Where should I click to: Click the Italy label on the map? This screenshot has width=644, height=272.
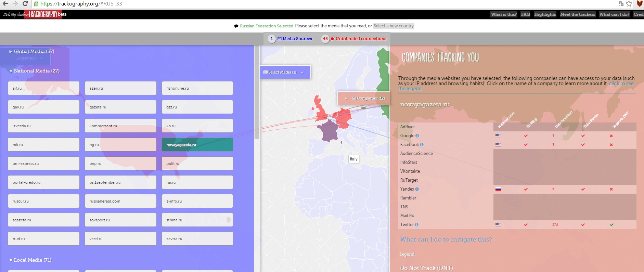tap(354, 159)
